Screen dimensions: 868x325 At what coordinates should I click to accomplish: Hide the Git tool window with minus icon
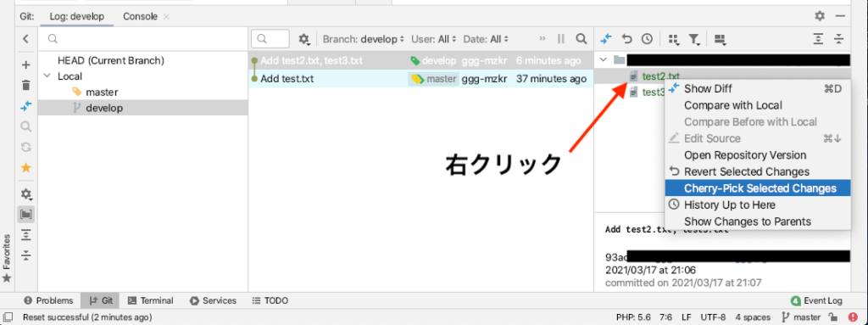coord(840,16)
